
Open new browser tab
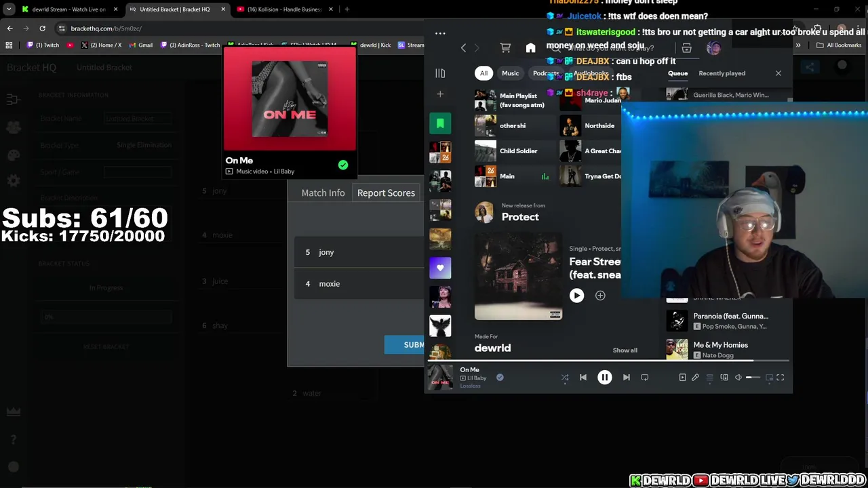[347, 9]
